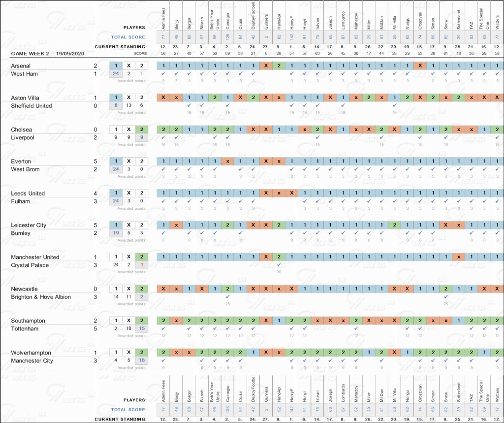Click the top Bob's Your Uncle player header
Viewport: 504px width, 423px height.
click(215, 20)
